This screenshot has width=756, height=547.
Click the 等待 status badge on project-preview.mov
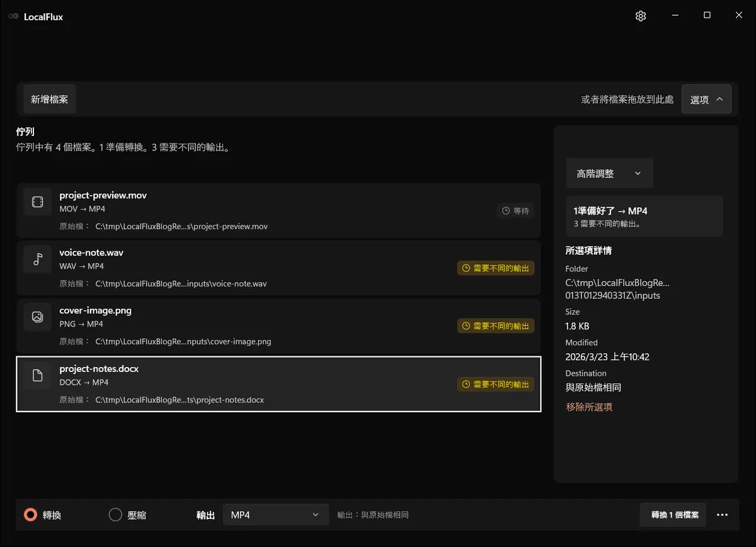pyautogui.click(x=515, y=211)
